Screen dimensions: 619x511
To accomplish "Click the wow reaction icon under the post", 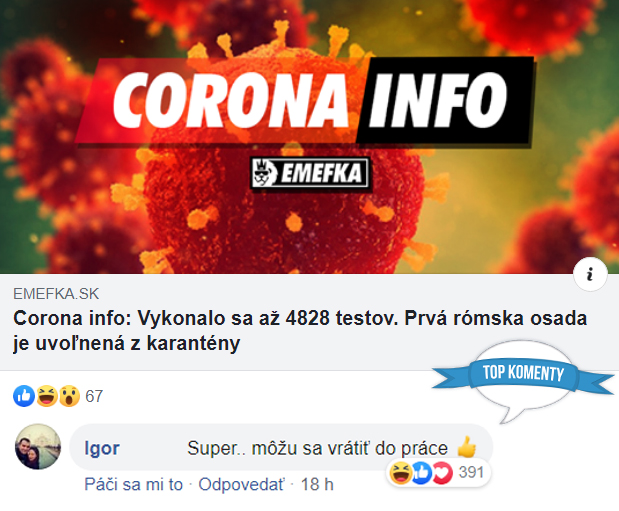I will coord(69,396).
